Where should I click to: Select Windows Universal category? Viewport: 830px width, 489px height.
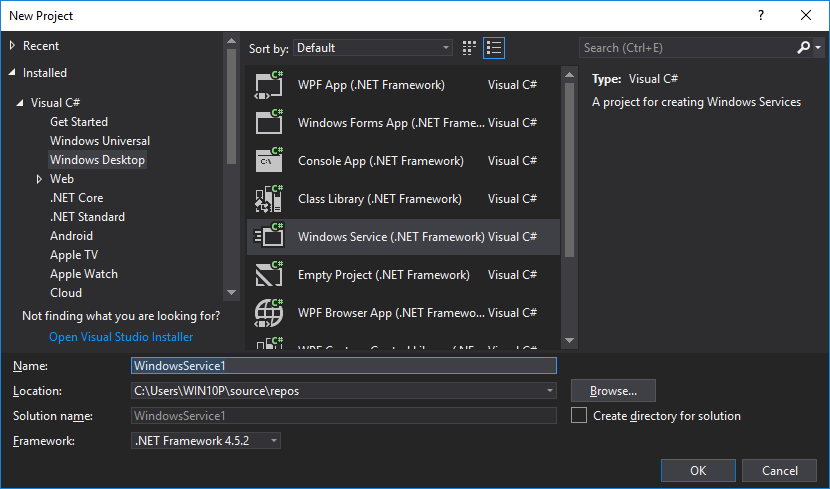click(100, 141)
